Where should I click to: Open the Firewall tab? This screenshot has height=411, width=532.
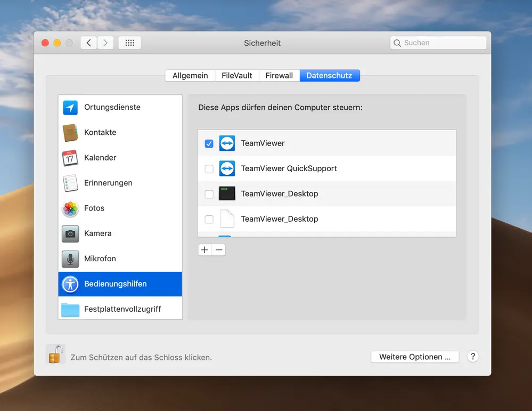(279, 75)
